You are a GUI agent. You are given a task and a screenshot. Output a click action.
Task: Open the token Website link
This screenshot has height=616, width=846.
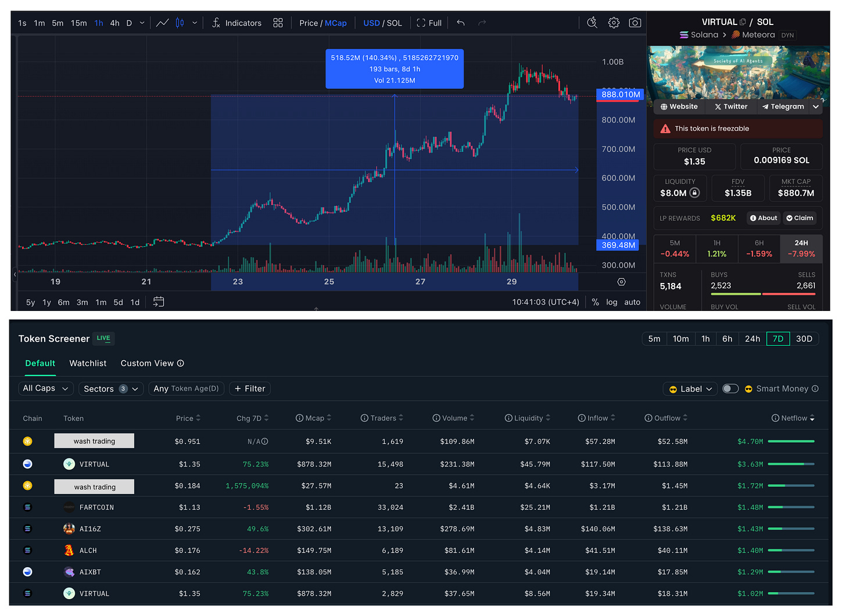pos(679,107)
